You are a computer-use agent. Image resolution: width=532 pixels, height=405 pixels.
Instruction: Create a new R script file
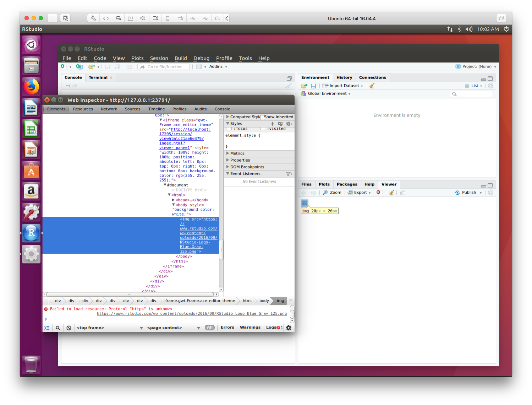[x=63, y=66]
